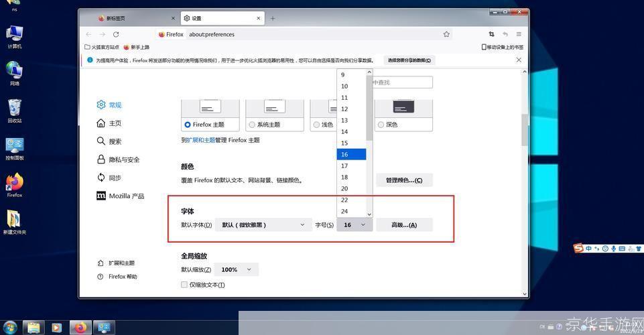Open 扩展和主题 link in theme section
644x335 pixels.
click(x=201, y=140)
